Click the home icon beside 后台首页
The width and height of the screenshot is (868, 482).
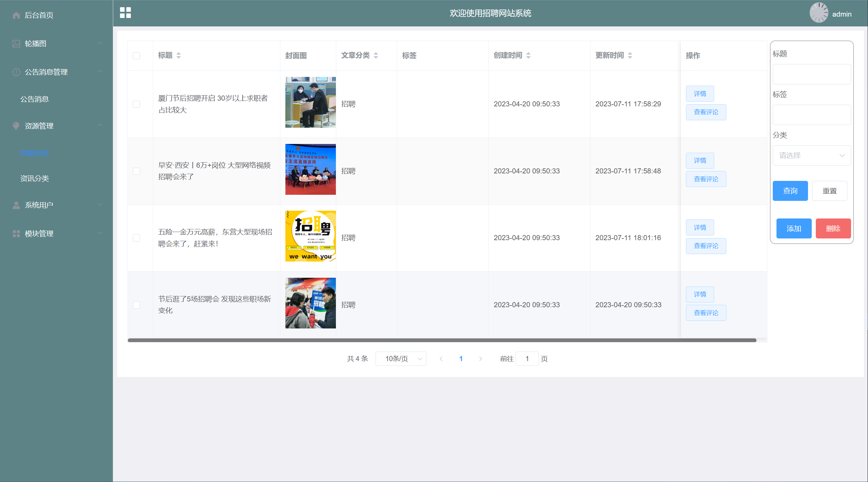coord(16,15)
